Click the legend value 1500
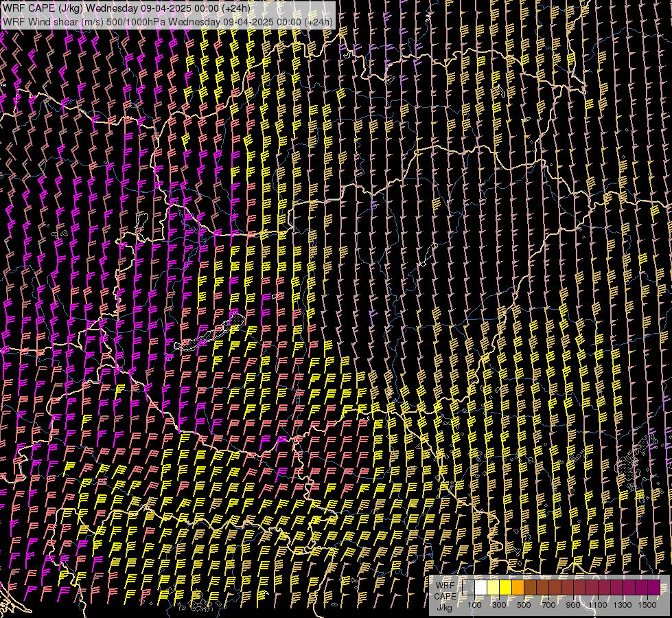Image resolution: width=672 pixels, height=618 pixels. [647, 605]
